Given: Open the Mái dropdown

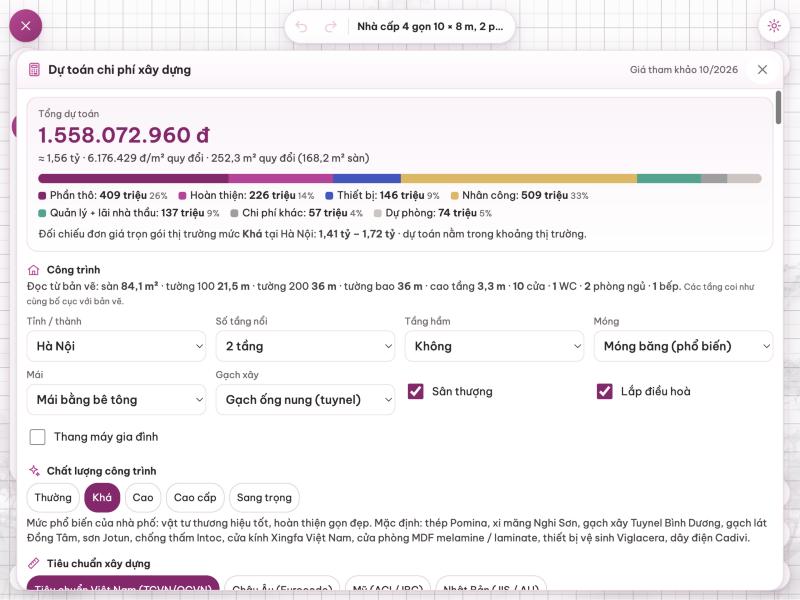Looking at the screenshot, I should pos(116,399).
